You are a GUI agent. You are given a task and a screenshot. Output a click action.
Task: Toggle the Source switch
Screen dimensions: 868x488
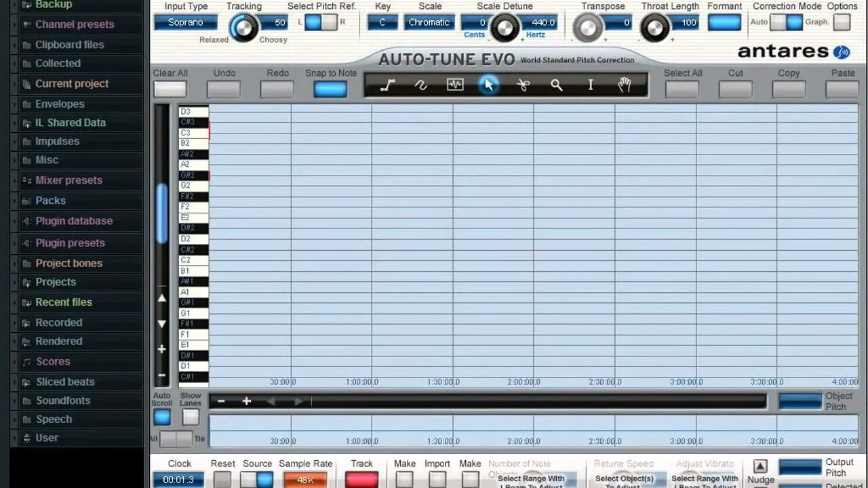pos(256,480)
